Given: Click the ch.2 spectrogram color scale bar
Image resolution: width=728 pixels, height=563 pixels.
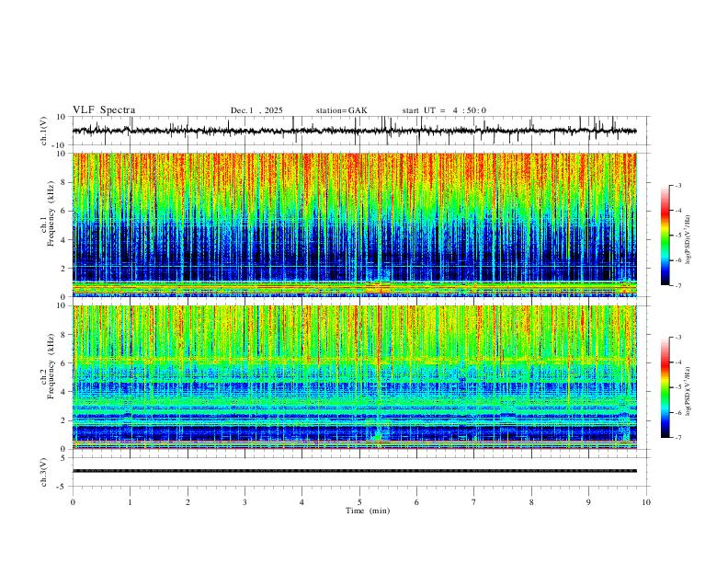Looking at the screenshot, I should [665, 387].
